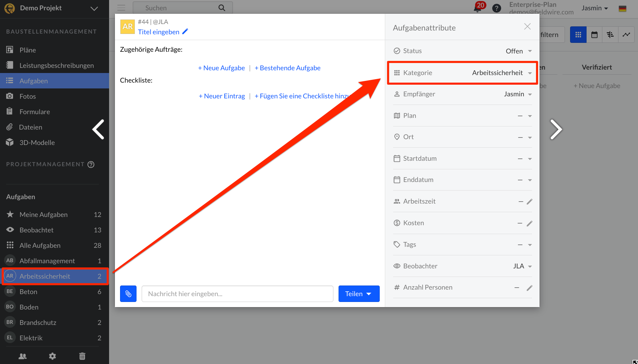
Task: Open Fotos in the sidebar
Action: [55, 96]
